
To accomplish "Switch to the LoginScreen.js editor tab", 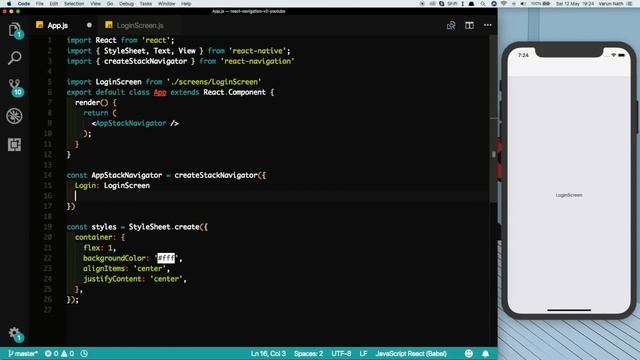I will [140, 25].
